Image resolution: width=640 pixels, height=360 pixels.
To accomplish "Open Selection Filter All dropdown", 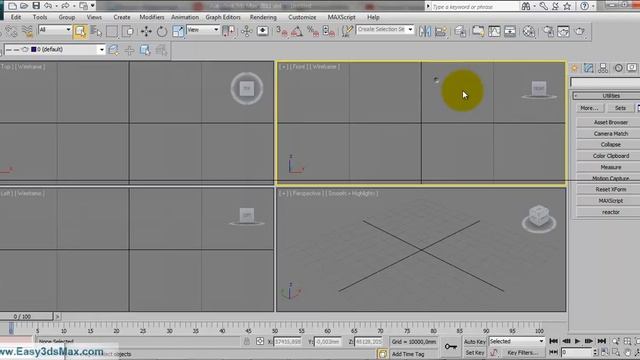I will pos(55,30).
